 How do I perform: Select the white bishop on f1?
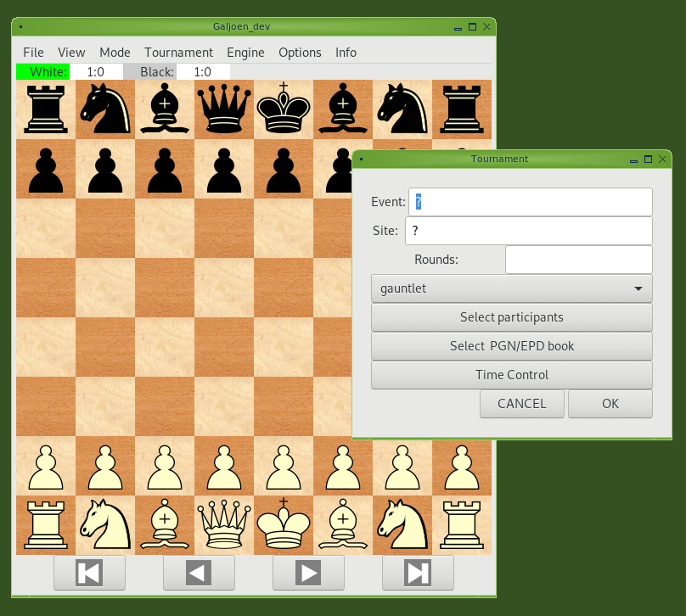tap(343, 525)
